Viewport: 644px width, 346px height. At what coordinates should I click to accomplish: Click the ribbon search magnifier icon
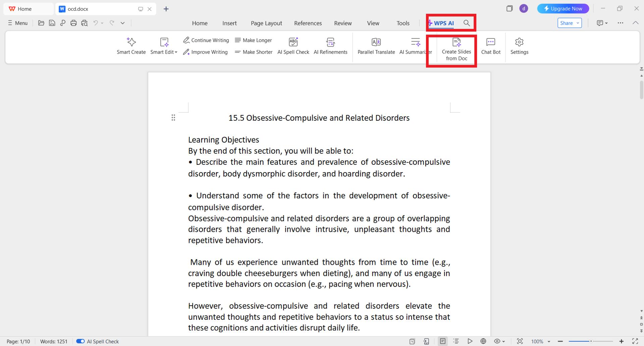(x=467, y=23)
